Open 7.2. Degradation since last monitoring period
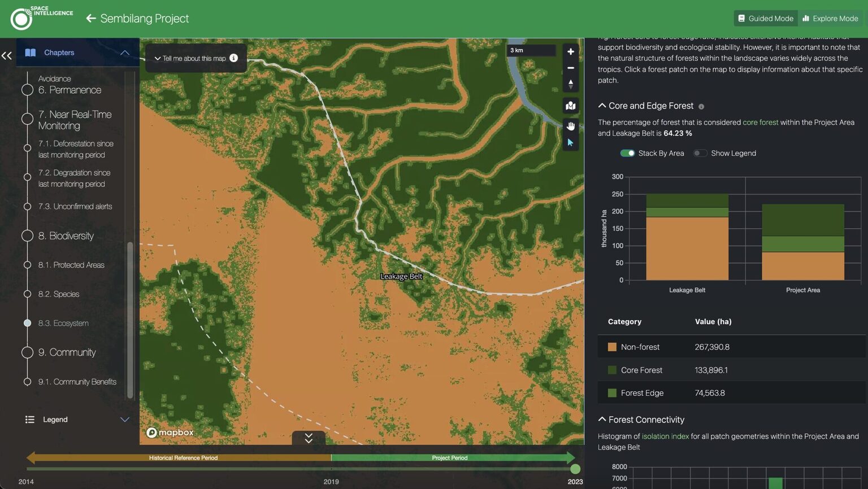This screenshot has height=489, width=868. coord(74,178)
